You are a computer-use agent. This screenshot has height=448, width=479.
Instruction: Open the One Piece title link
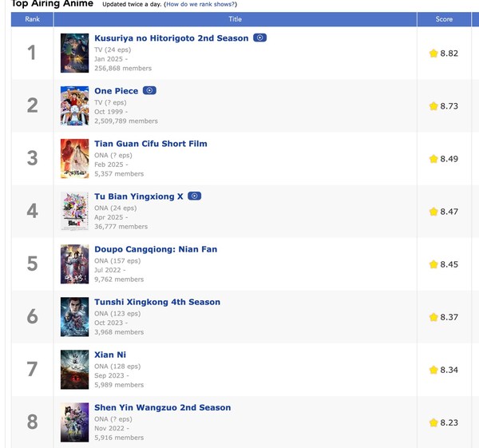116,91
